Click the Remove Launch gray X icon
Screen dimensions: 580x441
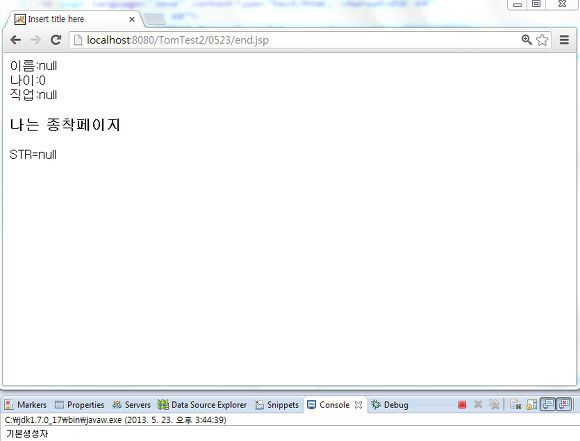coord(478,404)
